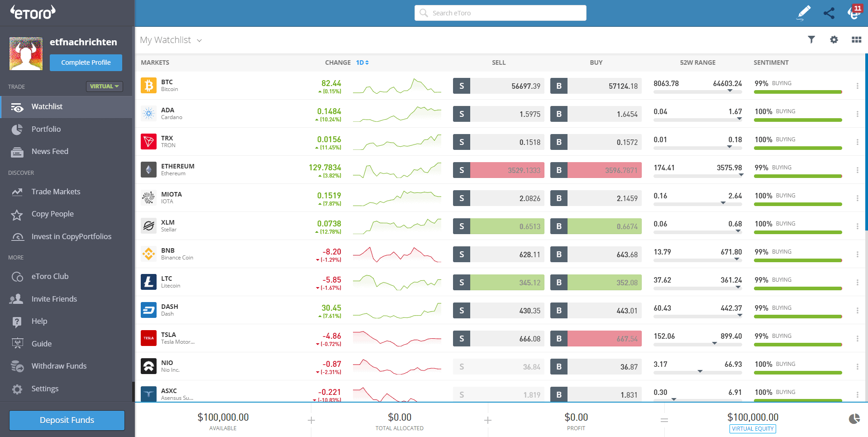The width and height of the screenshot is (868, 437).
Task: Click the Litecoin logo icon
Action: pos(148,282)
